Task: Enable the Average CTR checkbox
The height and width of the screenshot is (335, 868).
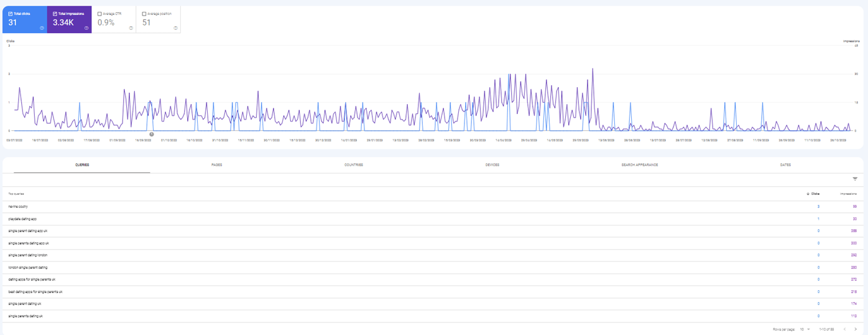Action: tap(99, 13)
